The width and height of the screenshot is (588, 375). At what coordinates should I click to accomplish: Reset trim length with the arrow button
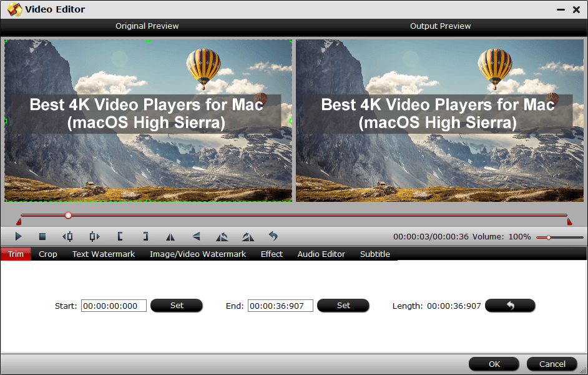(510, 306)
